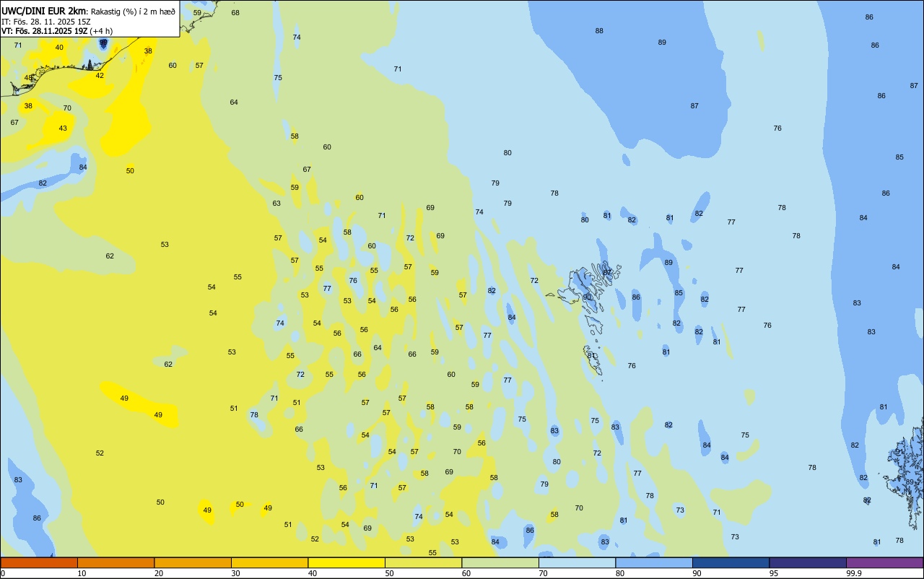924x579 pixels.
Task: Click the orange 10–20 legend swatch
Action: (x=115, y=562)
